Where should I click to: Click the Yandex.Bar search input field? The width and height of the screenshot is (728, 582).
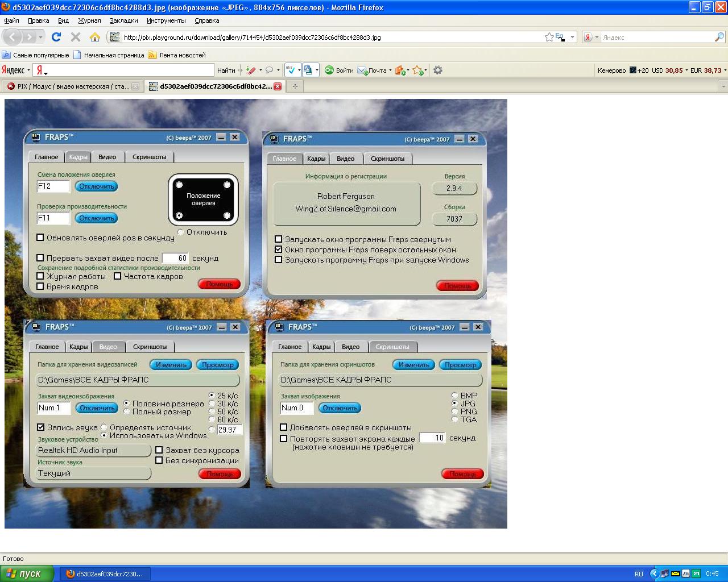(x=123, y=70)
